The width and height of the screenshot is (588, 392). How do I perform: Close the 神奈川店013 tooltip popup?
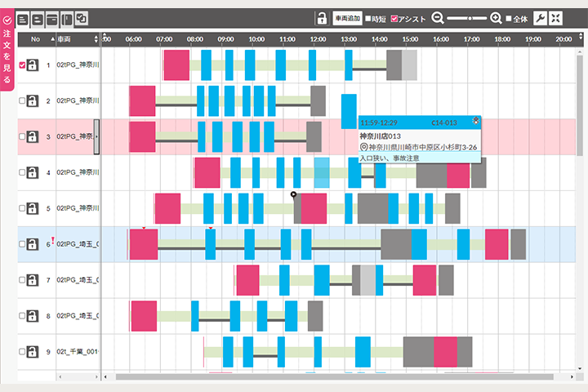(x=476, y=120)
